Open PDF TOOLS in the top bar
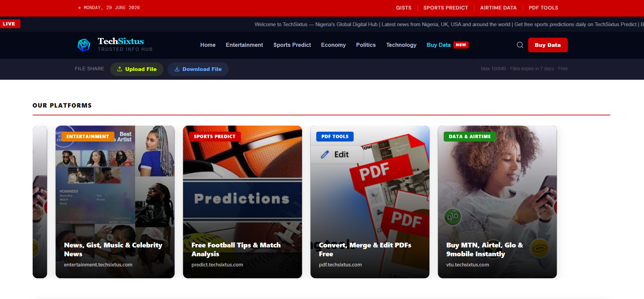The image size is (644, 299). click(543, 8)
